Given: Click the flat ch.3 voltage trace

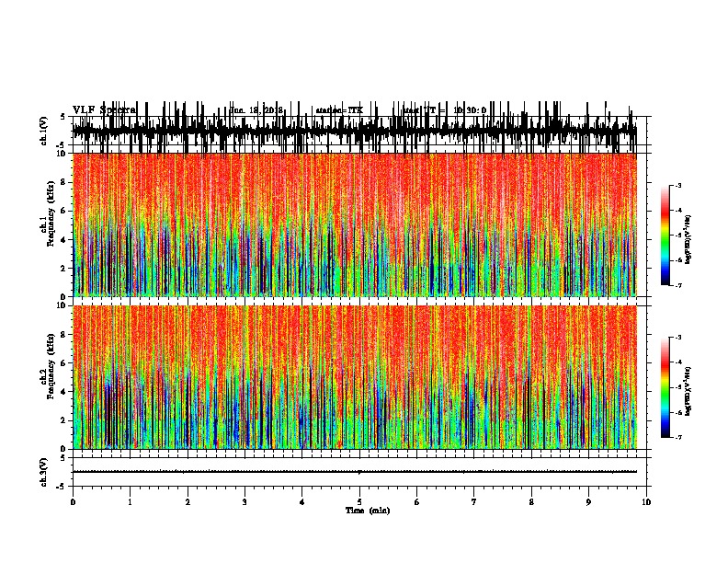Looking at the screenshot, I should [355, 472].
